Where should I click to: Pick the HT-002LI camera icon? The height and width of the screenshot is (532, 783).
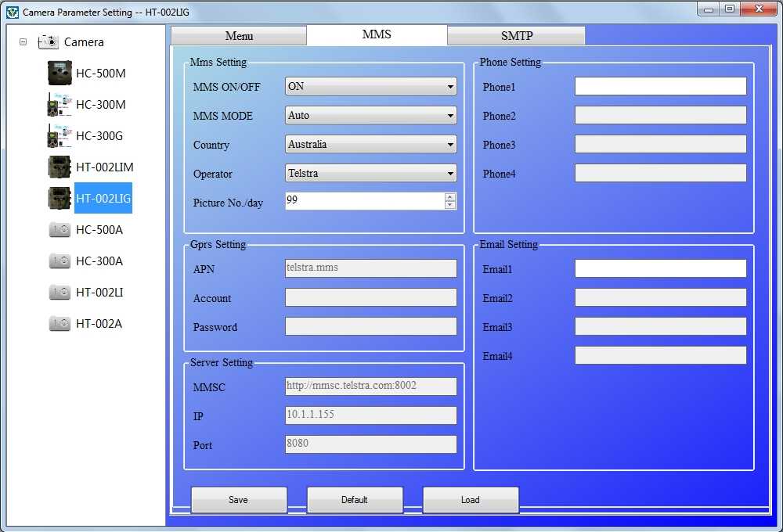60,293
